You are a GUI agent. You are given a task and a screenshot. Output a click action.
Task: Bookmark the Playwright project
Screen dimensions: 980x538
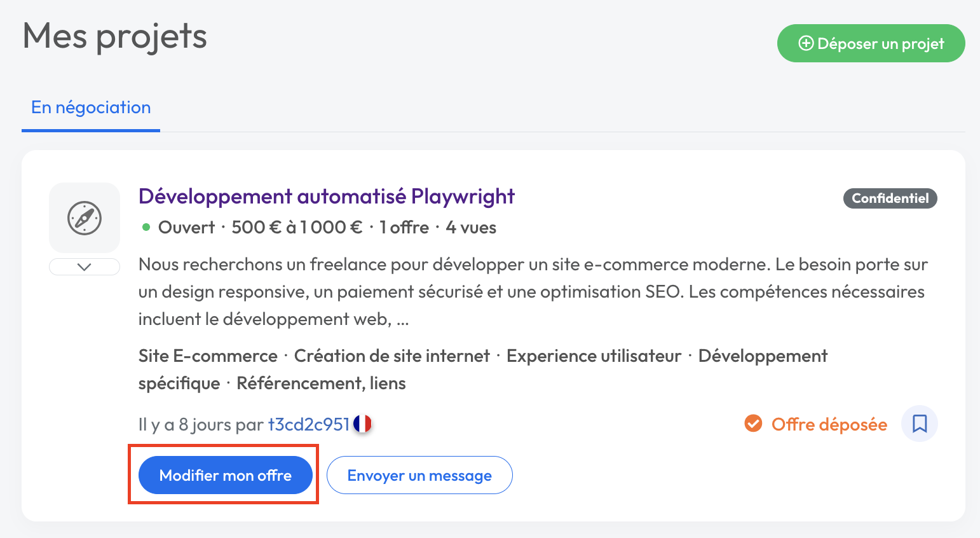point(919,424)
